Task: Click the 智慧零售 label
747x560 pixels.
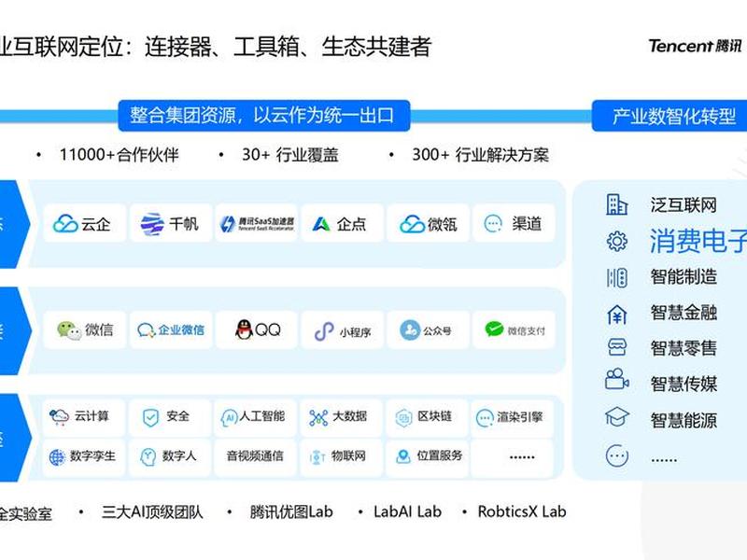Action: (x=684, y=348)
